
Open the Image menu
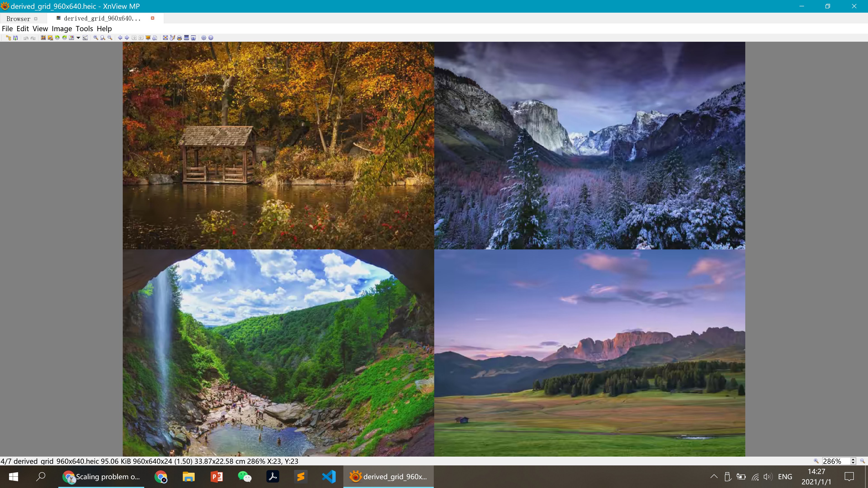pyautogui.click(x=62, y=29)
